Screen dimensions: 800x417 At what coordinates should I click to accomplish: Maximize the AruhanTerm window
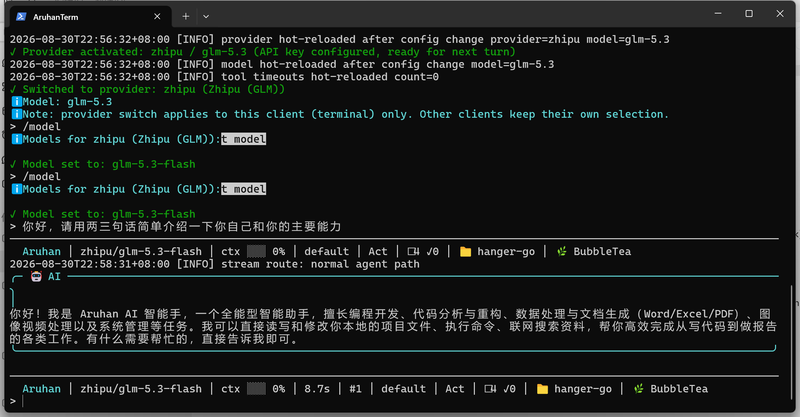[748, 14]
